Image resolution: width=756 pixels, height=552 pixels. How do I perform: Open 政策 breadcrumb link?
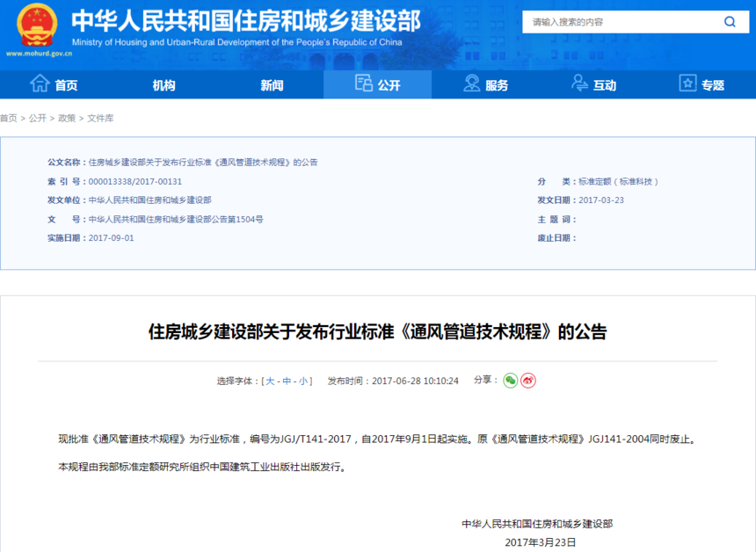[x=67, y=118]
